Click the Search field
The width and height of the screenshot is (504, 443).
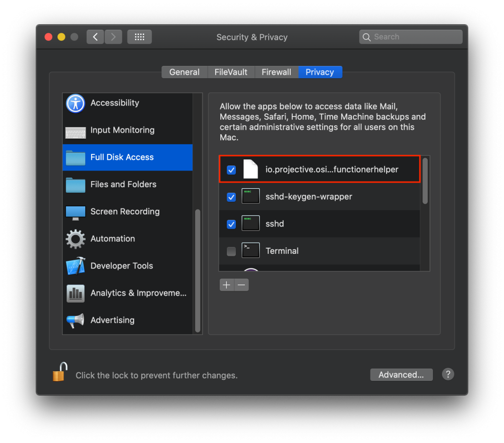(x=411, y=37)
